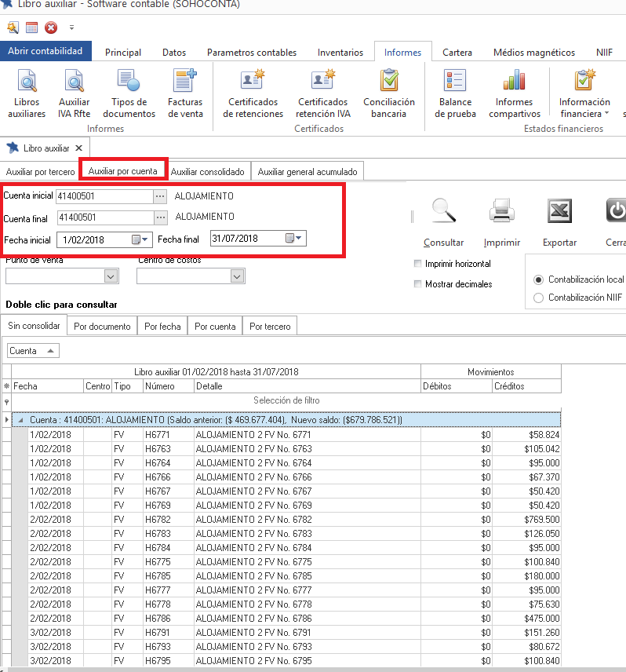Select Contabilización NIIF radio button
Image resolution: width=626 pixels, height=672 pixels.
pos(538,298)
